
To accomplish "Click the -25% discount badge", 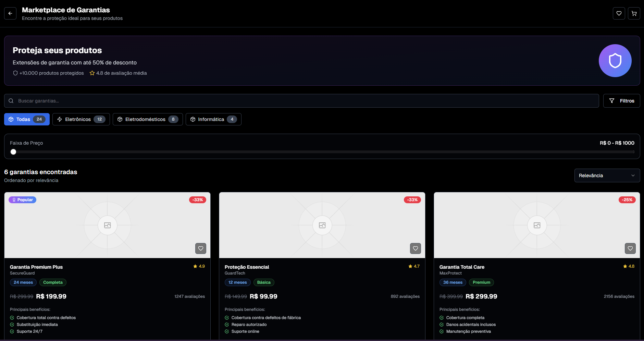I will click(627, 200).
